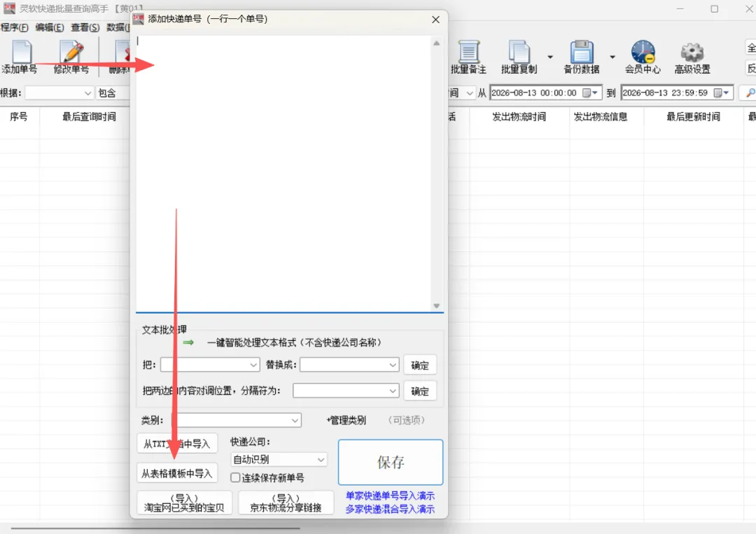Open the 查看(S) menu
Image resolution: width=756 pixels, height=534 pixels.
pos(85,27)
